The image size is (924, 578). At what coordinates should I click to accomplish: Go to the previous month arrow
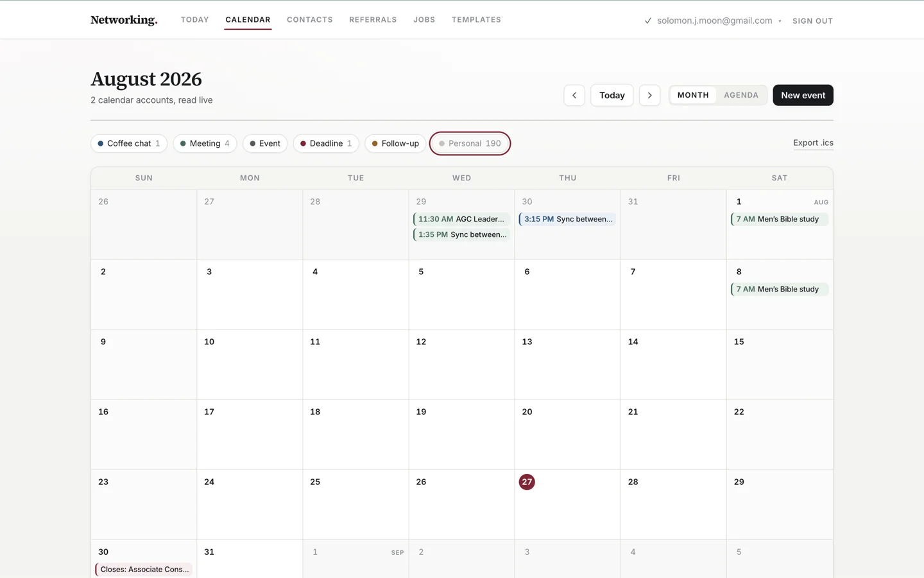[x=574, y=95]
